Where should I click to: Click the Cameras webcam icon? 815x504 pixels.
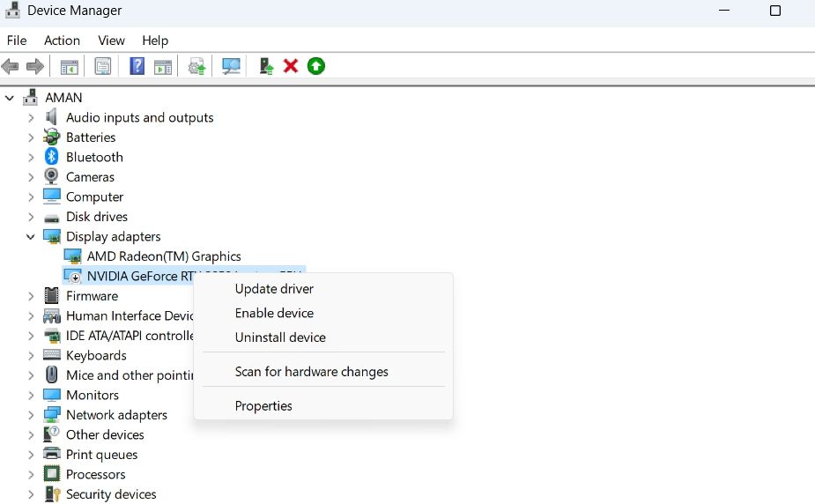(51, 176)
